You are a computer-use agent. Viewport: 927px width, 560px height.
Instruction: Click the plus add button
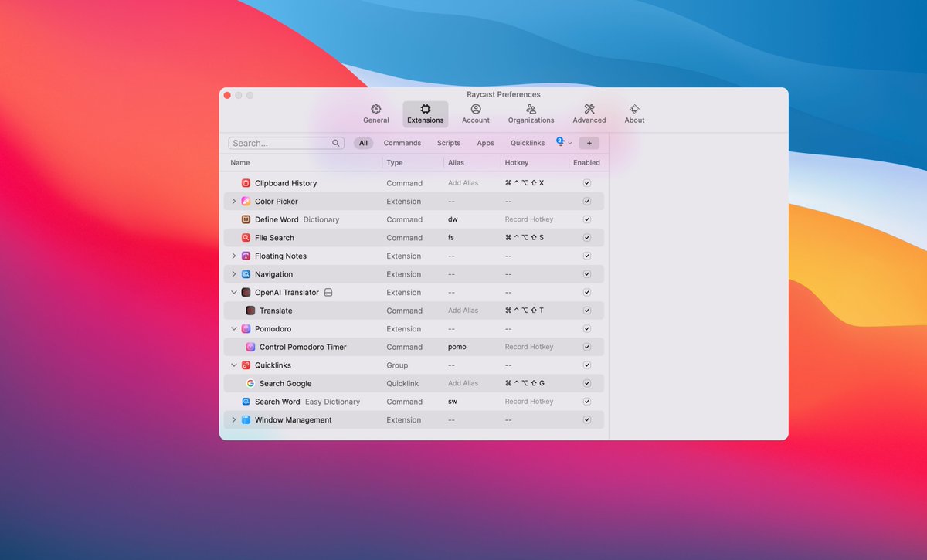[x=589, y=143]
